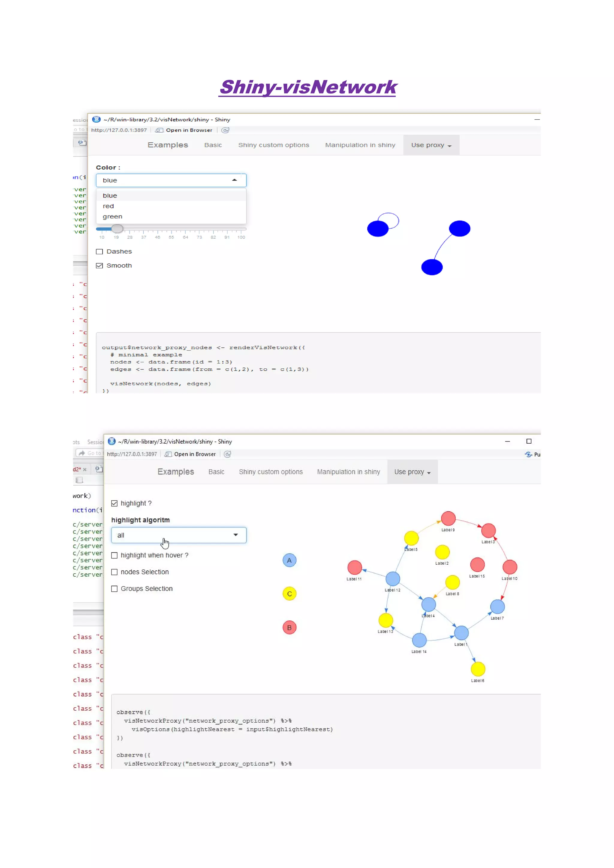Open the highlight algoritm dropdown set to all
Viewport: 614px width, 868px height.
pos(178,535)
